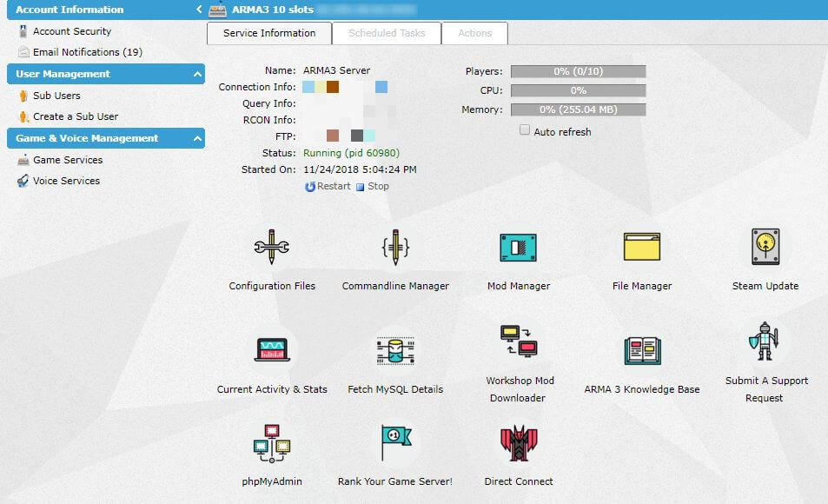Click the Direct Connect icon
The image size is (828, 504).
(518, 443)
